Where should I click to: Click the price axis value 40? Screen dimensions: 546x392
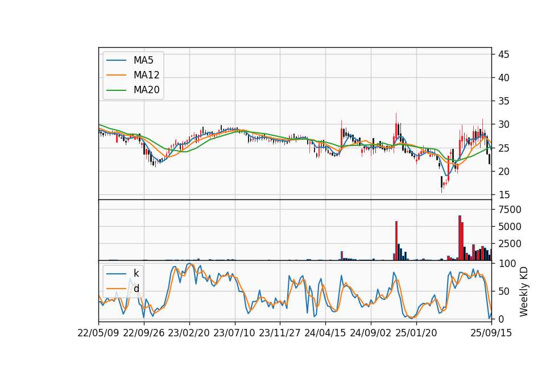(x=503, y=78)
